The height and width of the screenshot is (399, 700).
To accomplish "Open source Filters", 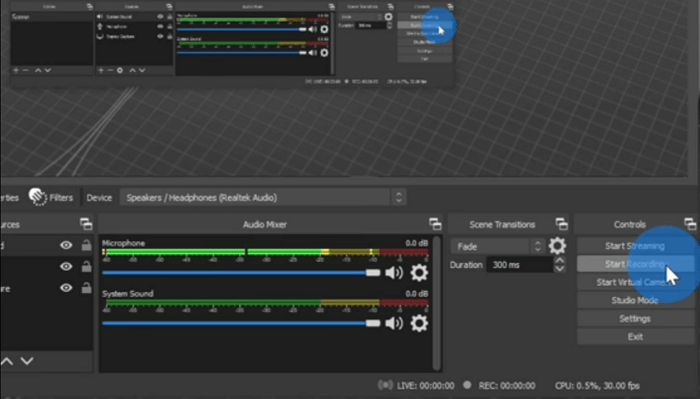I will tap(51, 197).
